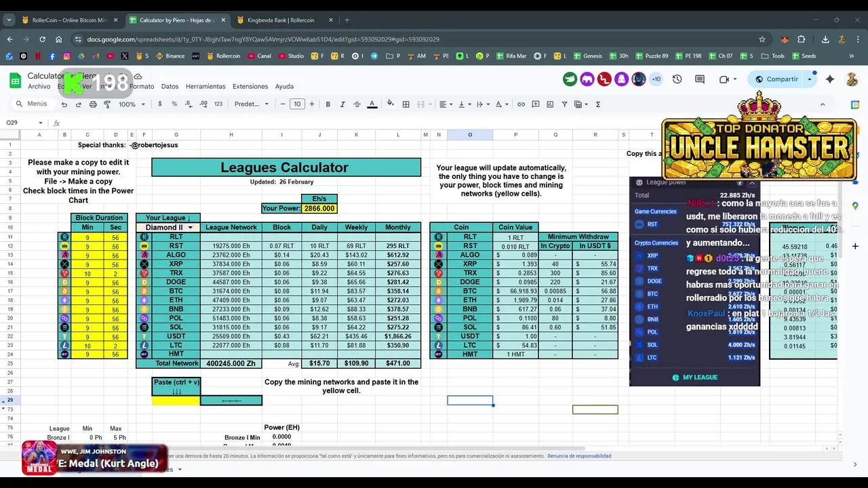
Task: Open the text color picker
Action: 372,104
